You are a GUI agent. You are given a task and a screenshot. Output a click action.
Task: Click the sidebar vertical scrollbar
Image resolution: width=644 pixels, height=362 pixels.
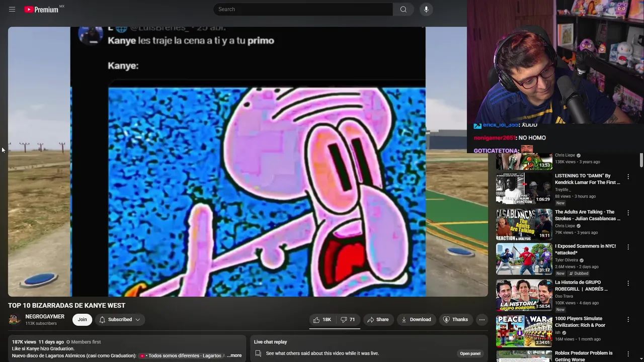click(641, 161)
